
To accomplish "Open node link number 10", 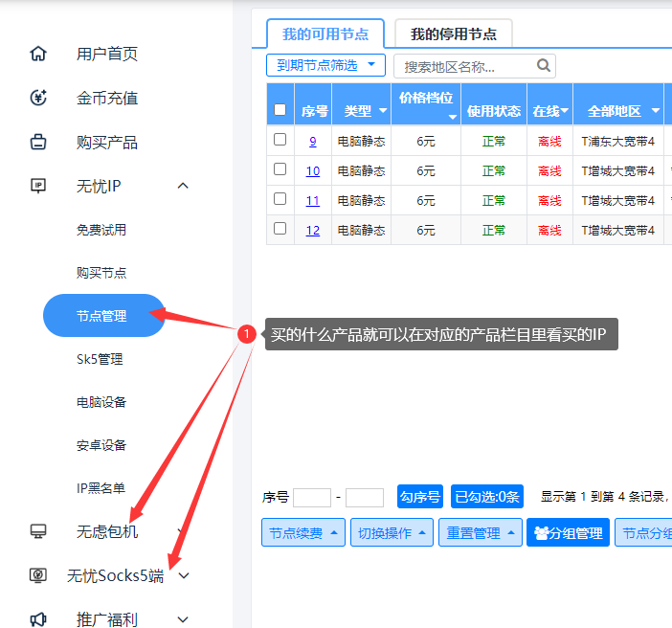I will [x=313, y=170].
